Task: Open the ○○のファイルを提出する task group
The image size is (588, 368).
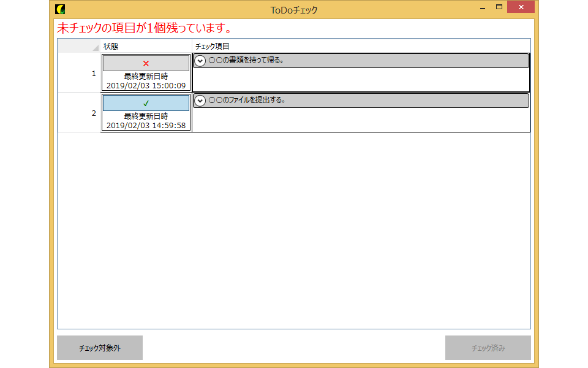Action: pyautogui.click(x=361, y=100)
